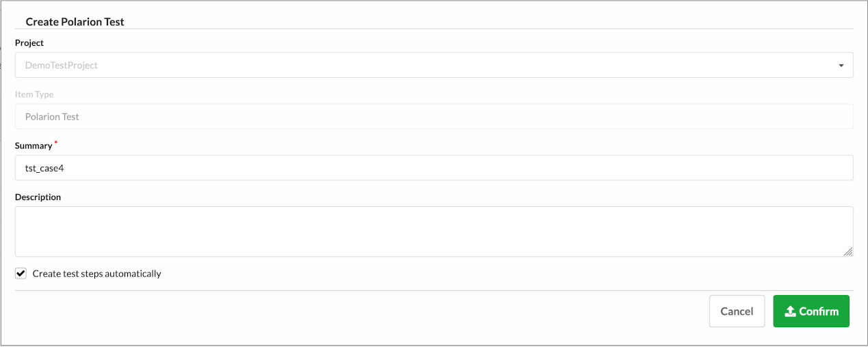Click inside the Description text area
868x347 pixels.
pos(434,232)
